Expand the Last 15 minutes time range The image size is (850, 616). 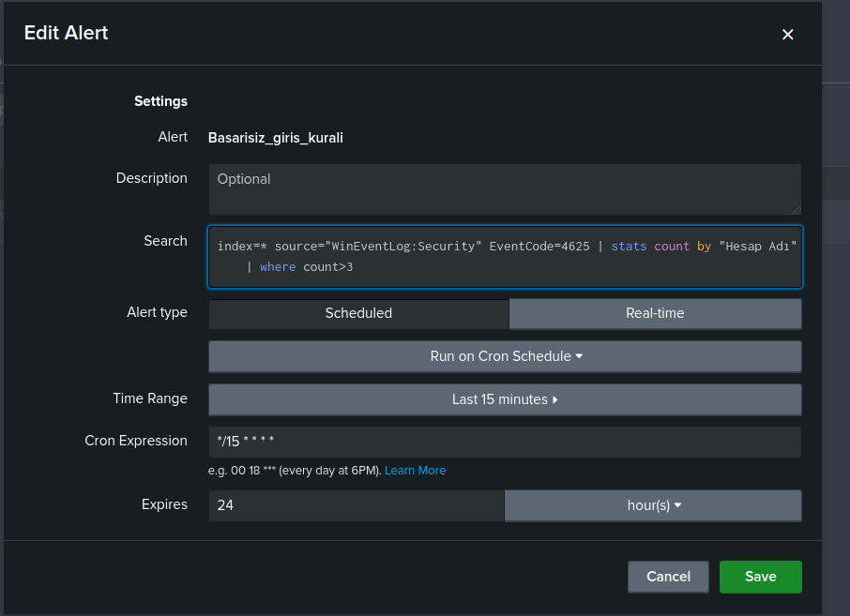(506, 399)
